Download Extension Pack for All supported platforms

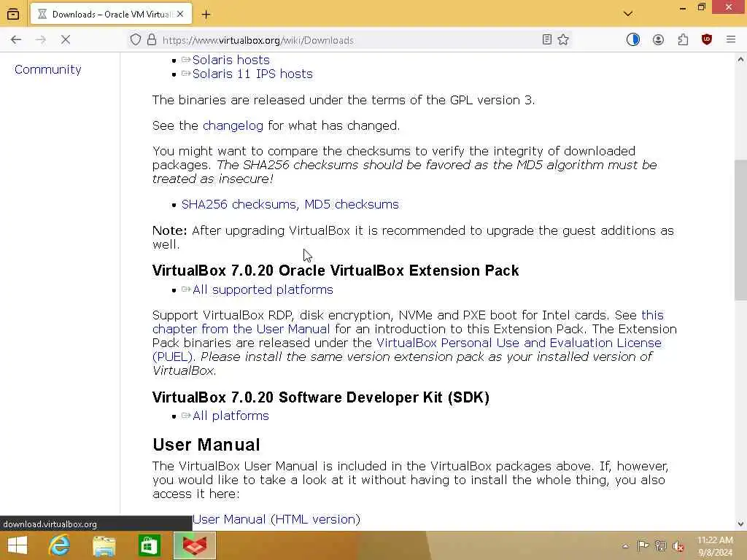pos(263,289)
